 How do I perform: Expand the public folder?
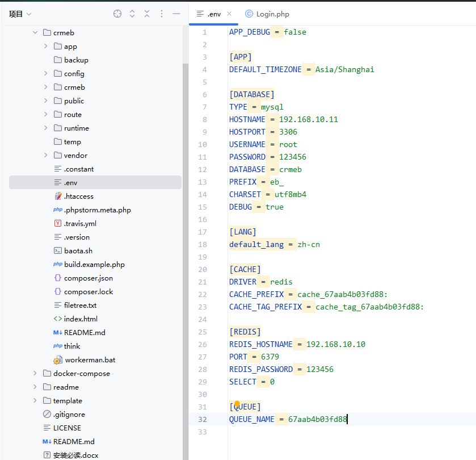[x=46, y=101]
